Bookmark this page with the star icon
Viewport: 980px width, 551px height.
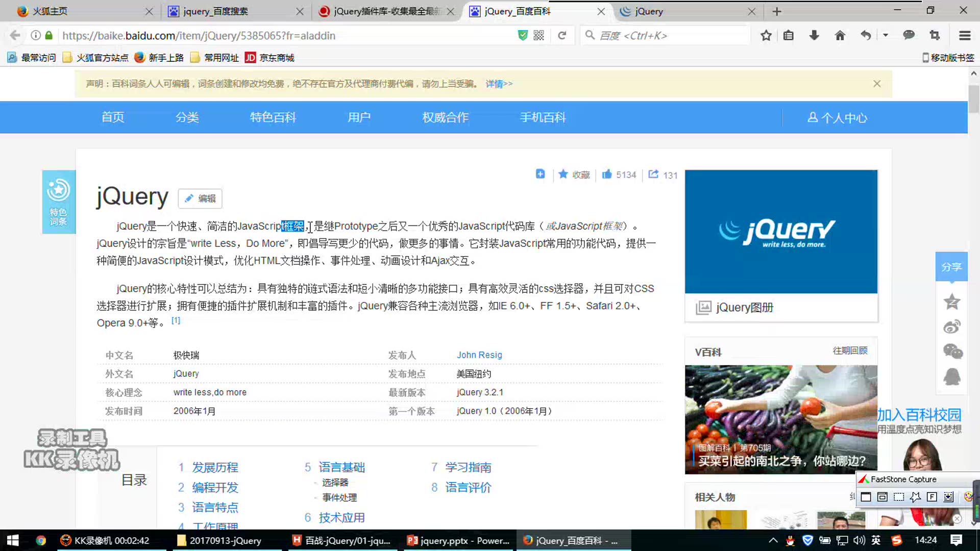(x=766, y=35)
